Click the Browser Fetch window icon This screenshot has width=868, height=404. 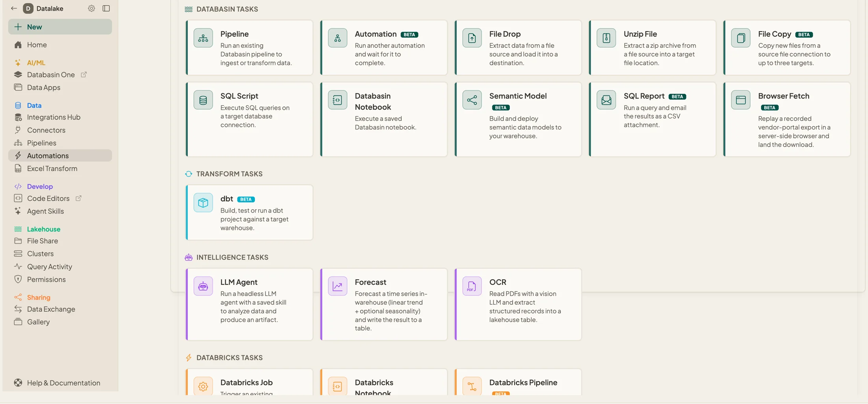tap(741, 100)
